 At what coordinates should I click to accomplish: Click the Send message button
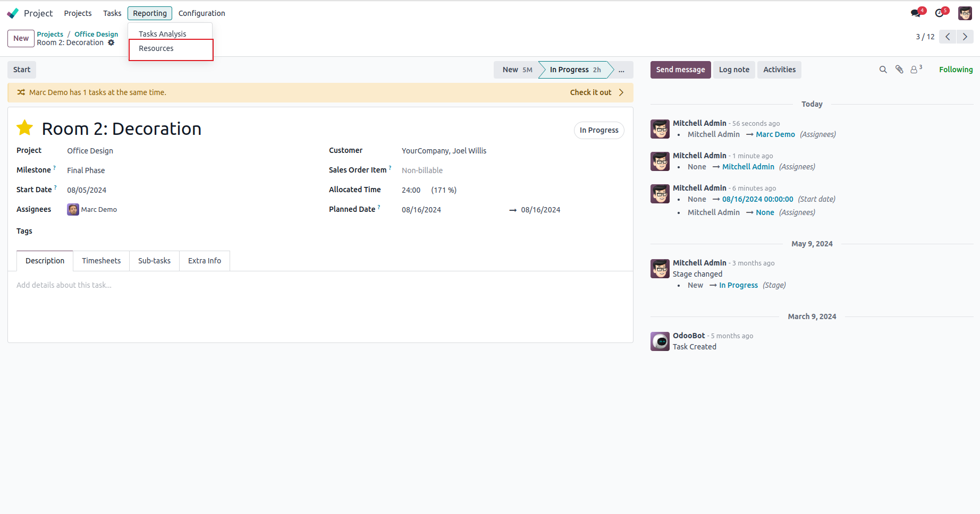pos(680,70)
